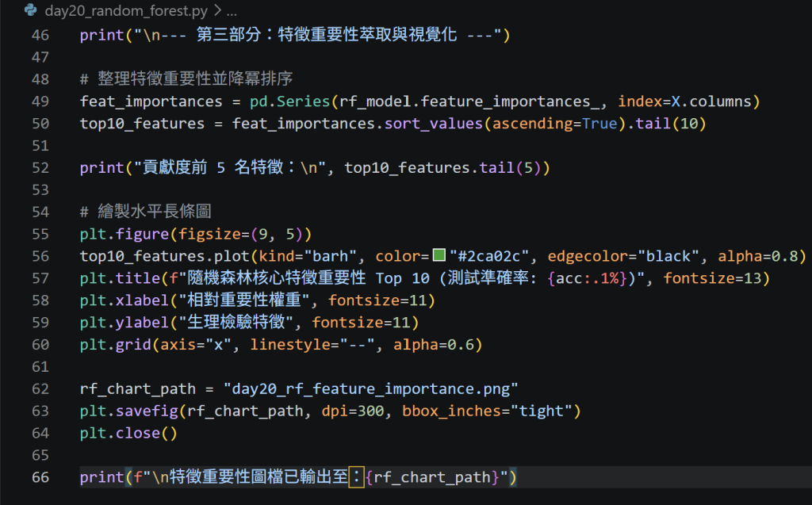The width and height of the screenshot is (812, 505).
Task: Open day20_random_forest.py breadcrumb item
Action: [x=126, y=10]
